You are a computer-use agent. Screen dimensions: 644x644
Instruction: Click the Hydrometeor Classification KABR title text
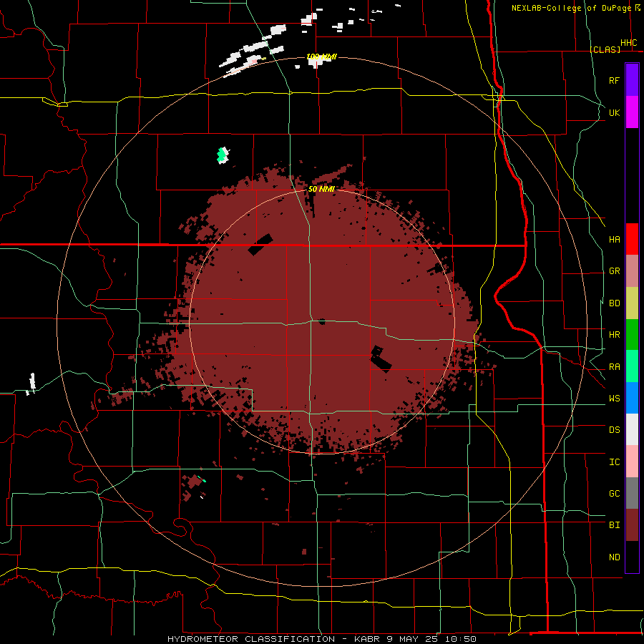[x=321, y=639]
